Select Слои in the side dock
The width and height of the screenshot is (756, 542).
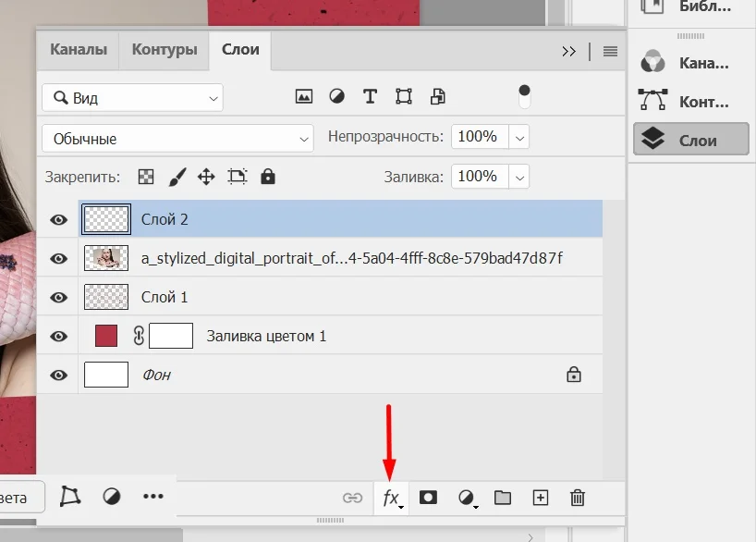690,139
